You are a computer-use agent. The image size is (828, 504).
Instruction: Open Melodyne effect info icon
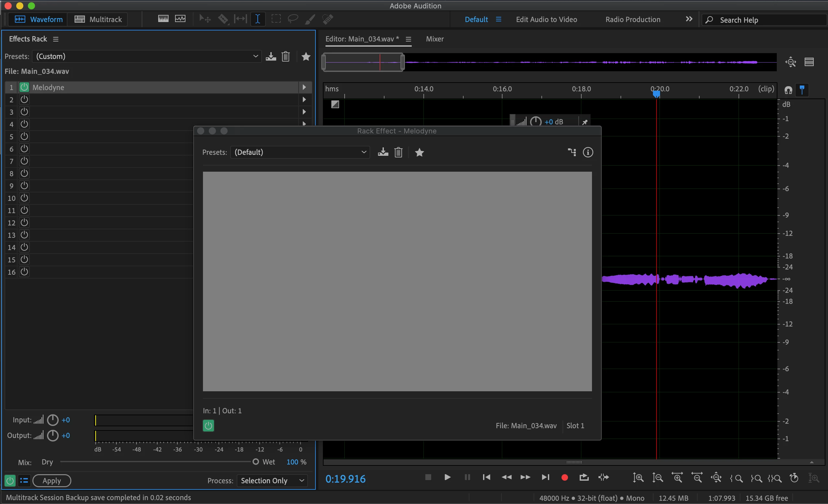coord(588,153)
